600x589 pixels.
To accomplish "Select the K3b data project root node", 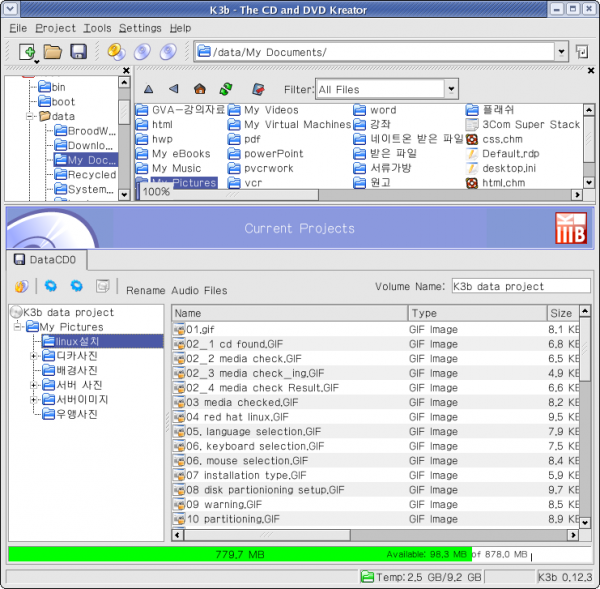I will 62,312.
